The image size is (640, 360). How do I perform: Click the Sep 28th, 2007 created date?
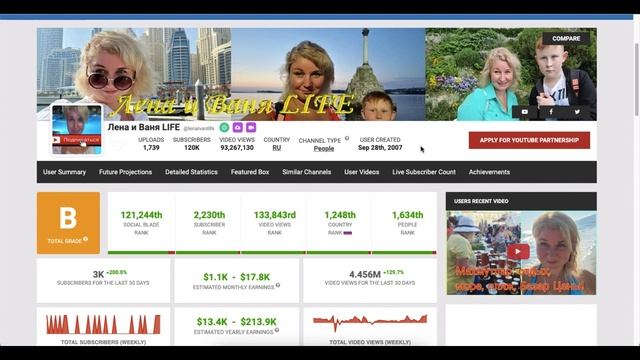pyautogui.click(x=380, y=148)
